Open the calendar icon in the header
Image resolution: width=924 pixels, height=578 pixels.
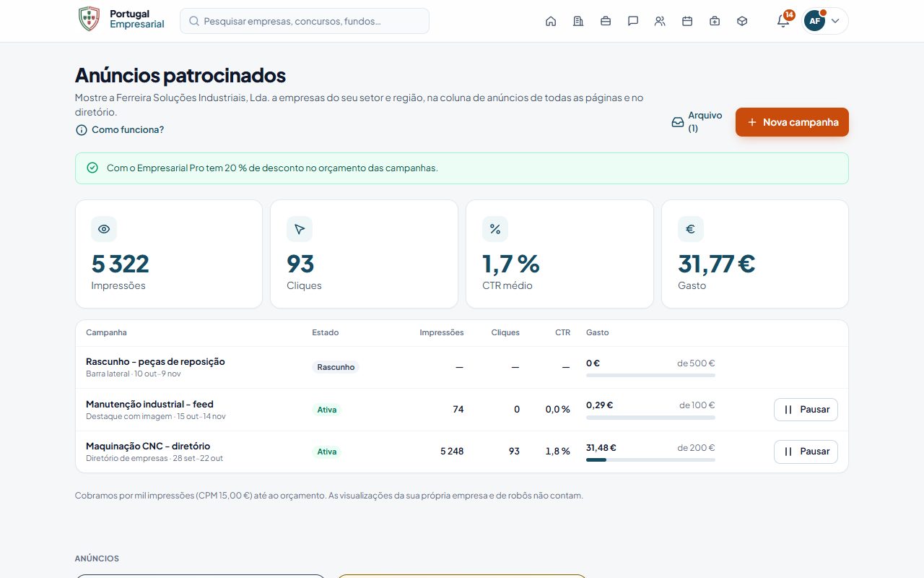pos(687,21)
